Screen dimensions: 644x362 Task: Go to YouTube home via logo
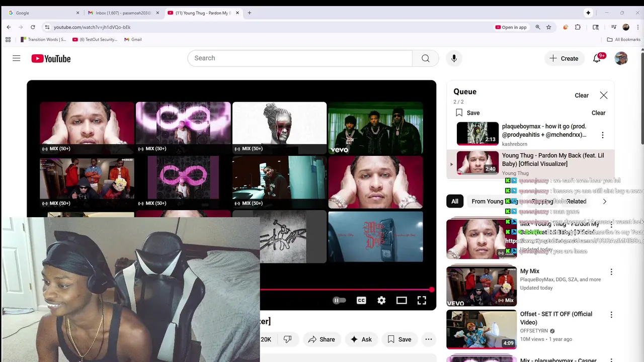click(51, 59)
